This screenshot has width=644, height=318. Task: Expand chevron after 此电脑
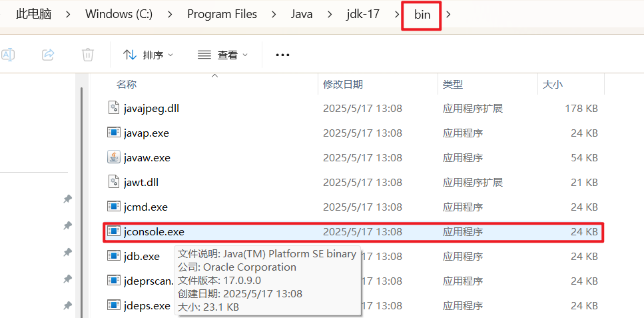[x=68, y=15]
